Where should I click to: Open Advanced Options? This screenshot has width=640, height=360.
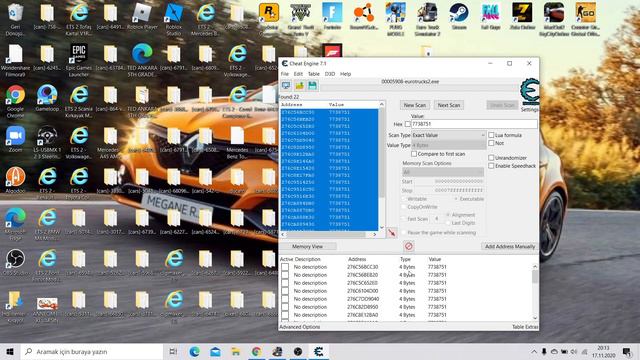pyautogui.click(x=300, y=327)
